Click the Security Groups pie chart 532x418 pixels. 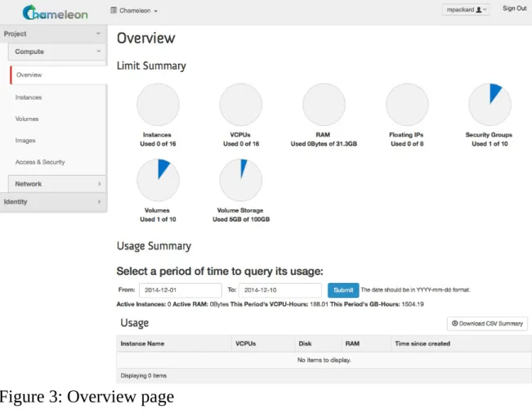click(x=490, y=105)
